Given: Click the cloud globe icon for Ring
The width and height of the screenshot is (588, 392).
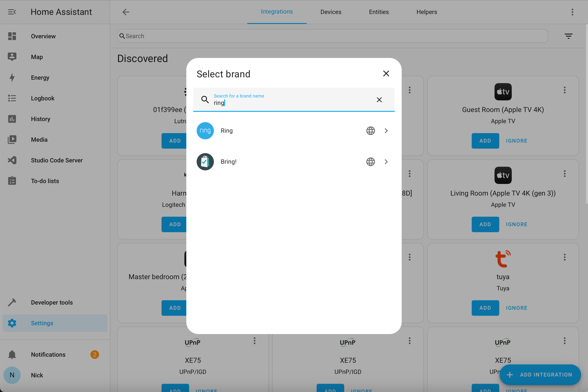Looking at the screenshot, I should pyautogui.click(x=370, y=131).
